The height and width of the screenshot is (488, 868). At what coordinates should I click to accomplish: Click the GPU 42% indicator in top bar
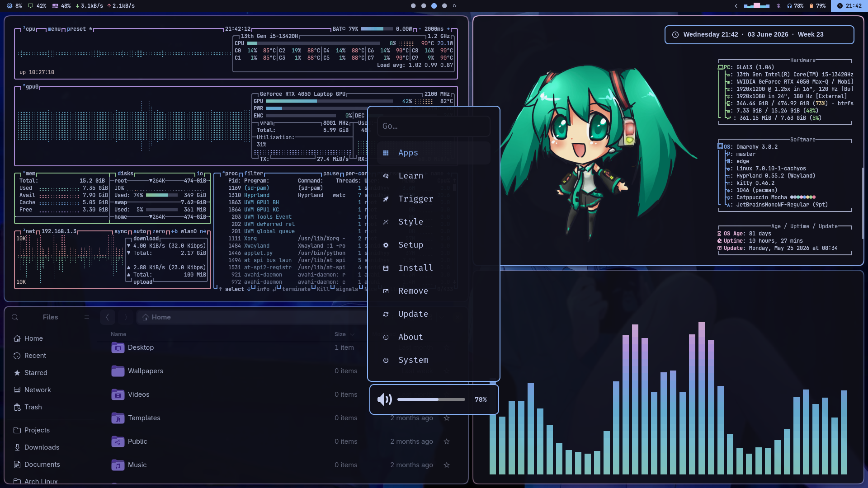coord(37,6)
